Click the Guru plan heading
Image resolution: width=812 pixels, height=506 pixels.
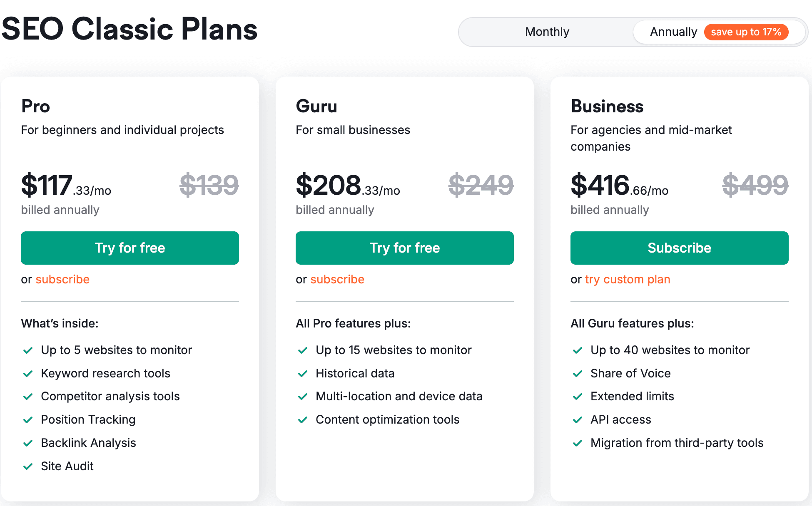tap(316, 107)
